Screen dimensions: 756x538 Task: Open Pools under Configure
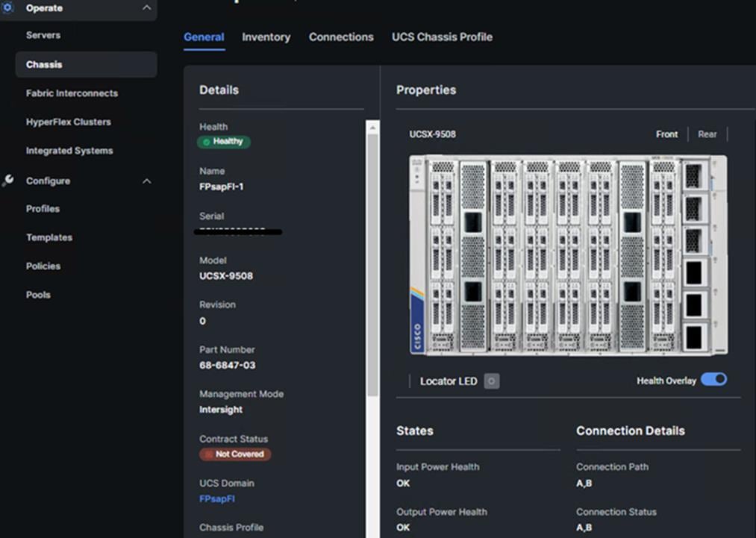pos(38,295)
